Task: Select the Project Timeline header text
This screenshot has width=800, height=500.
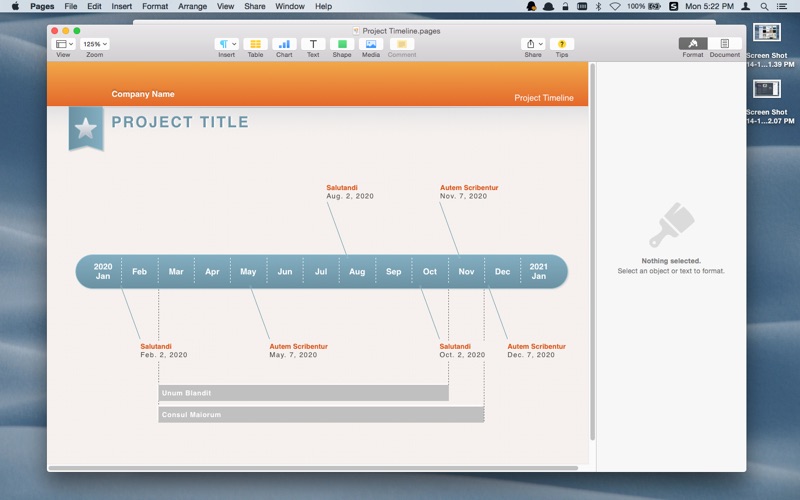Action: pyautogui.click(x=544, y=98)
